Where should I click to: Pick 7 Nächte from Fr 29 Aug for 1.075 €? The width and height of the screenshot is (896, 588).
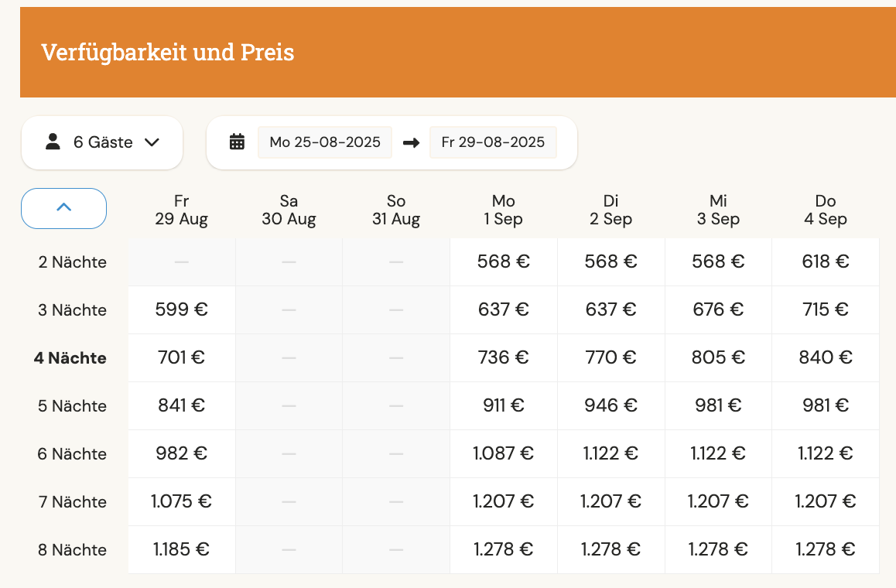click(x=182, y=501)
